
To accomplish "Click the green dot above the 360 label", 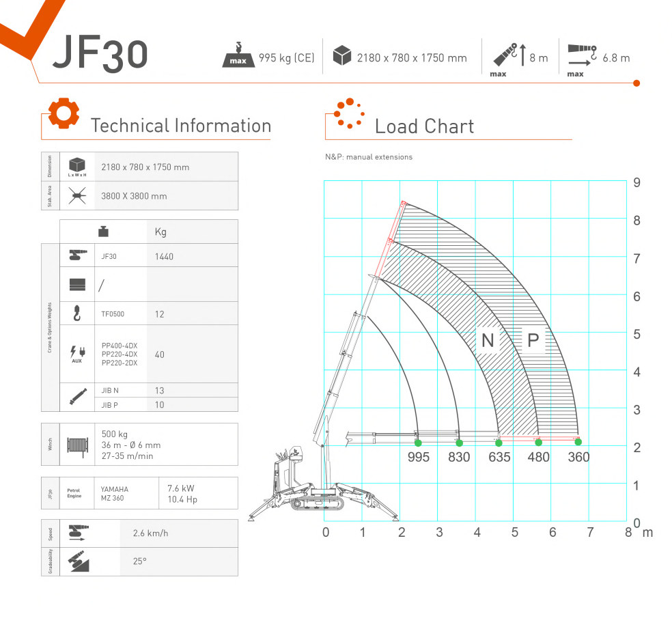I will click(x=578, y=443).
